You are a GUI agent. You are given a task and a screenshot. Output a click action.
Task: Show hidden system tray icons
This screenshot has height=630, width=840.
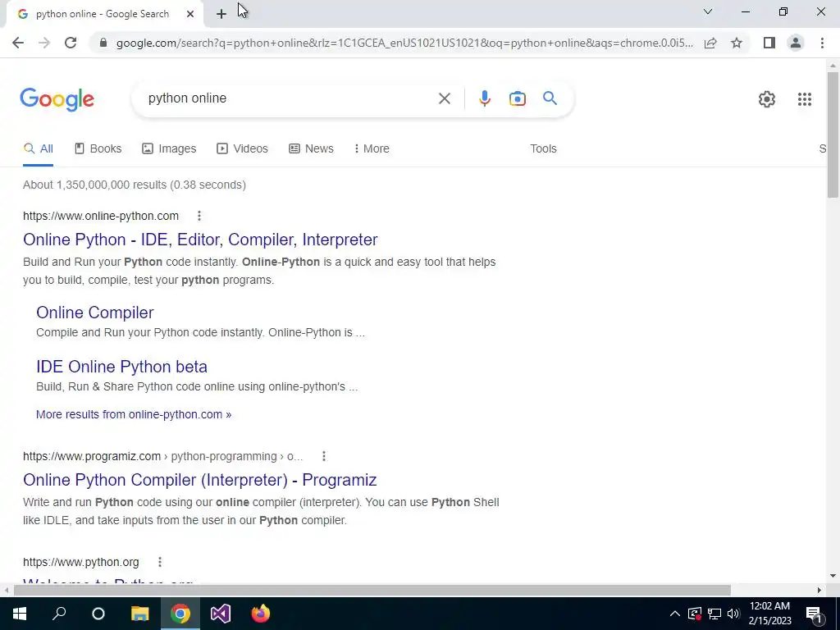pos(675,614)
